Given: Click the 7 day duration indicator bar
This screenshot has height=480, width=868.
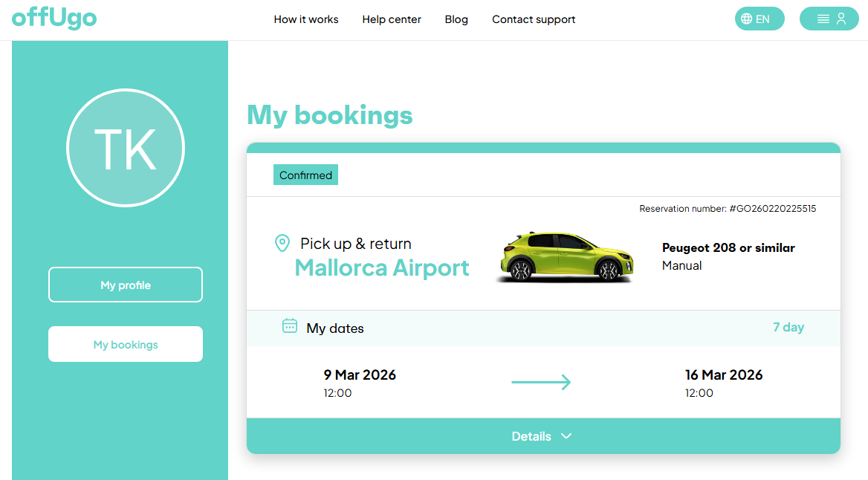Looking at the screenshot, I should pyautogui.click(x=788, y=328).
